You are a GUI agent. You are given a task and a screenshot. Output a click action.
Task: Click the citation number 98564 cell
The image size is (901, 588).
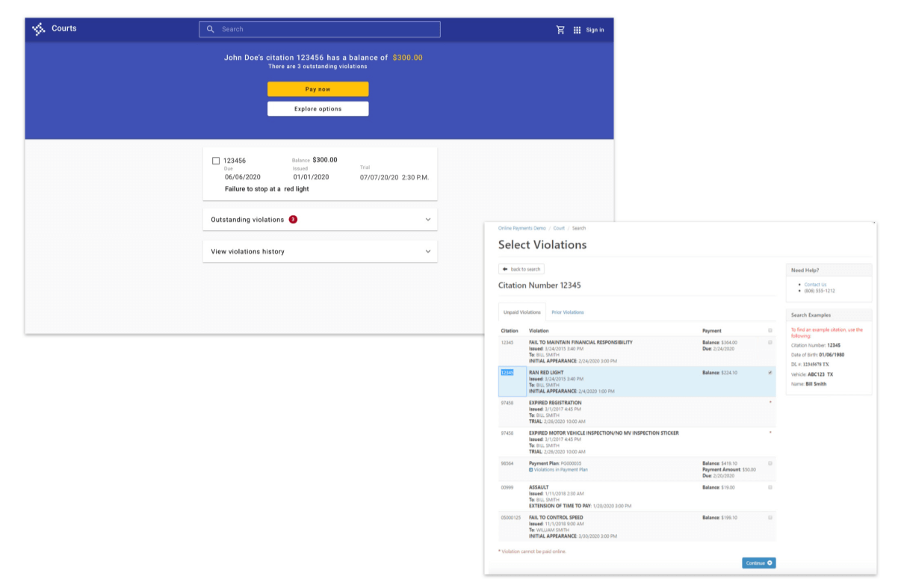tap(509, 463)
